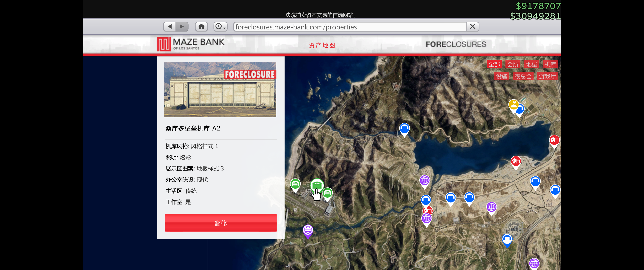Filter the map by 设施
The image size is (644, 270).
[502, 76]
